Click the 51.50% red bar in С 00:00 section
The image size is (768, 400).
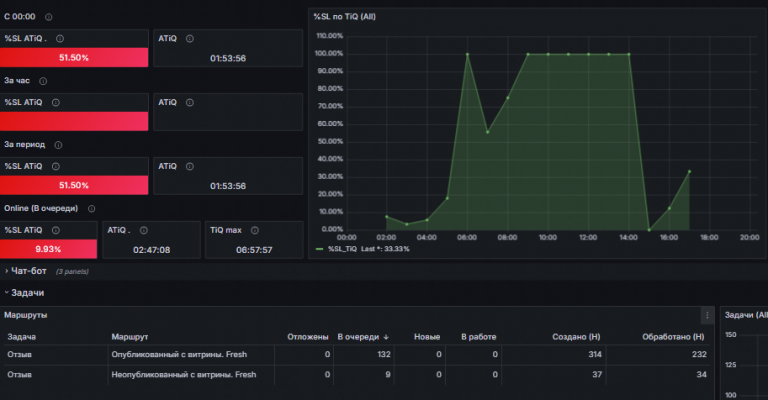coord(74,58)
